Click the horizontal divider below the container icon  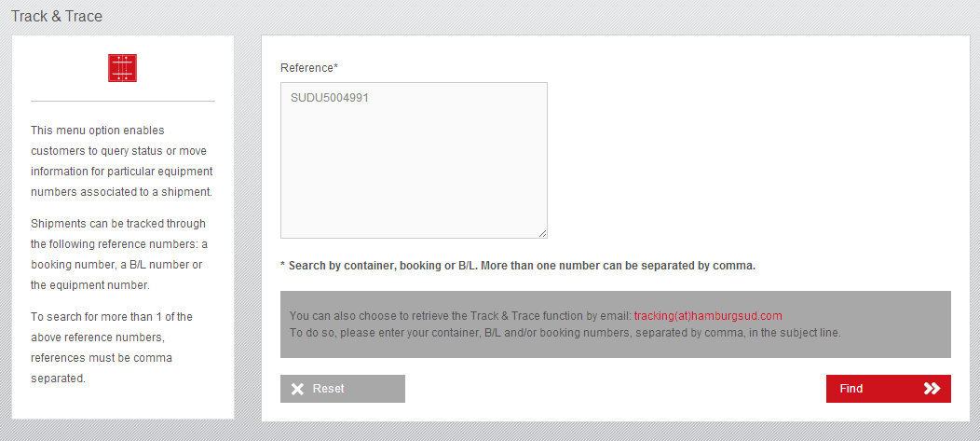pos(123,101)
